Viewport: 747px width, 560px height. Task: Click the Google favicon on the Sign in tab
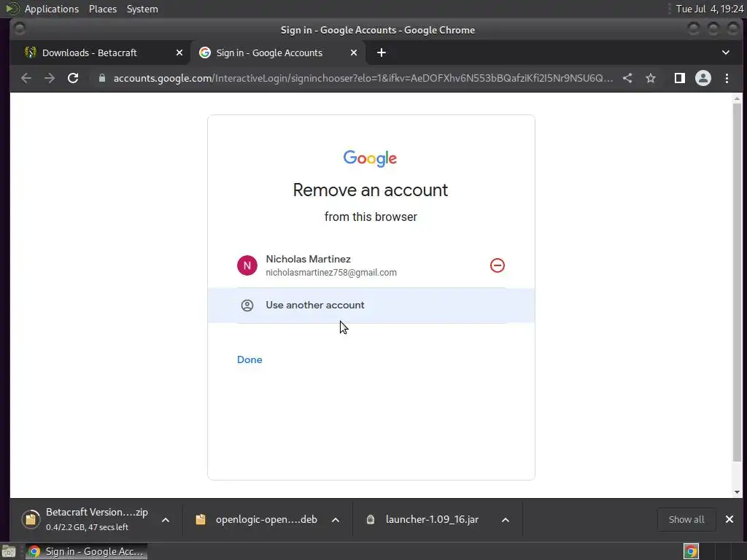205,52
